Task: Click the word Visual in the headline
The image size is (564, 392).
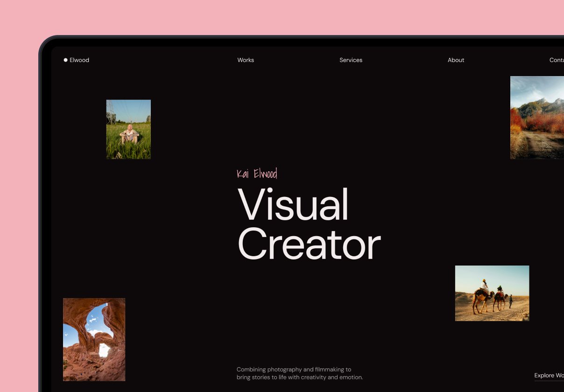Action: point(293,205)
